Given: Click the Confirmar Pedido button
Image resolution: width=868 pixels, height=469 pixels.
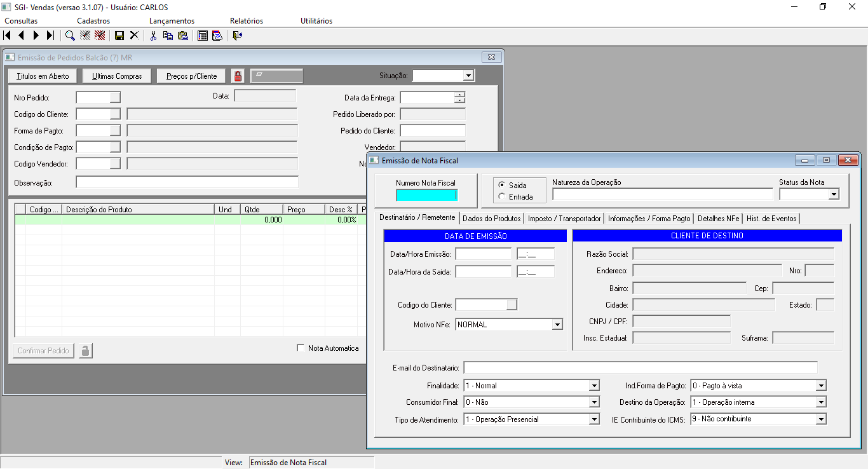Looking at the screenshot, I should click(x=43, y=351).
